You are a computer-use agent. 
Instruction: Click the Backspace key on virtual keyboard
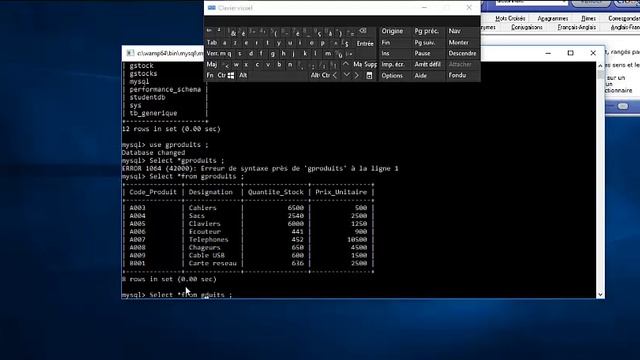[x=362, y=31]
